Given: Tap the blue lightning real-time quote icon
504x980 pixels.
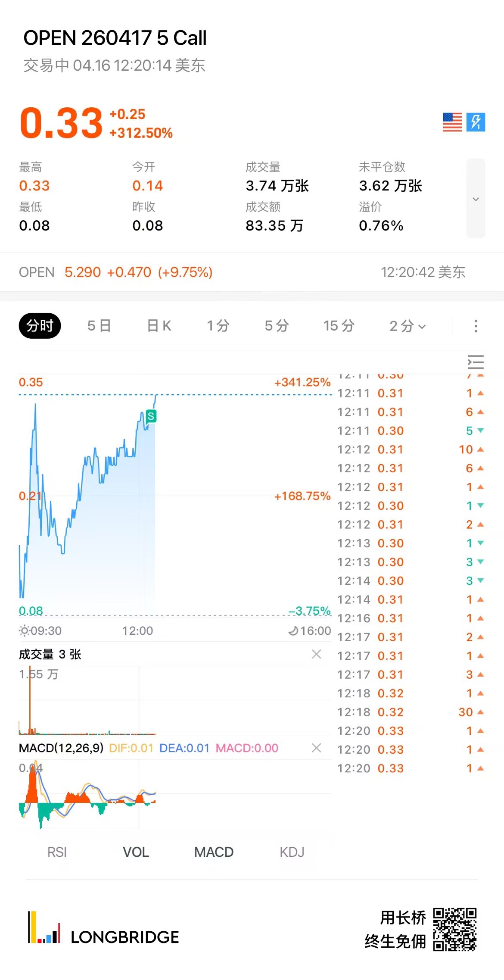Looking at the screenshot, I should pyautogui.click(x=476, y=122).
